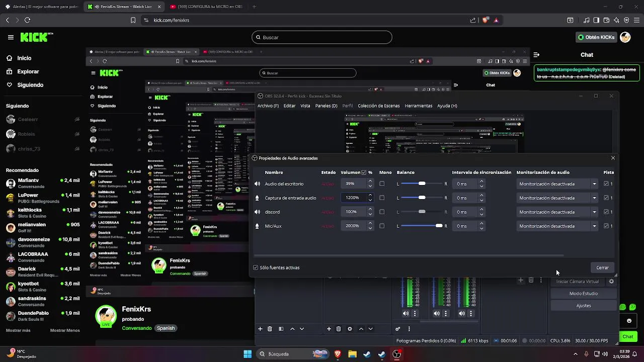Open scene filters icon in Scenes panel

tap(281, 329)
